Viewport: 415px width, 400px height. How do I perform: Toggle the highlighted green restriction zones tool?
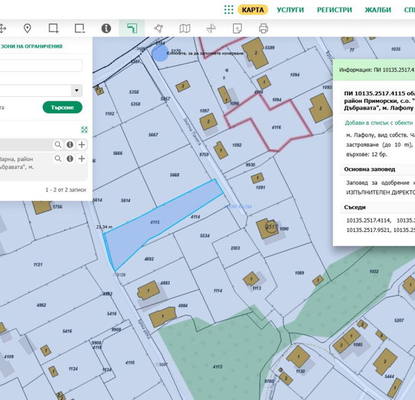(132, 28)
